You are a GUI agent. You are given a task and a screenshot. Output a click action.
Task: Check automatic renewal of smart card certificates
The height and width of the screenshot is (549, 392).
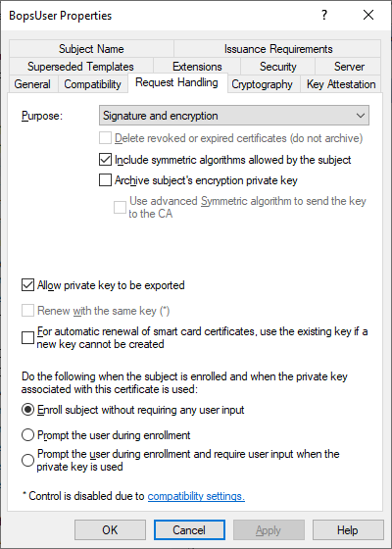[27, 338]
